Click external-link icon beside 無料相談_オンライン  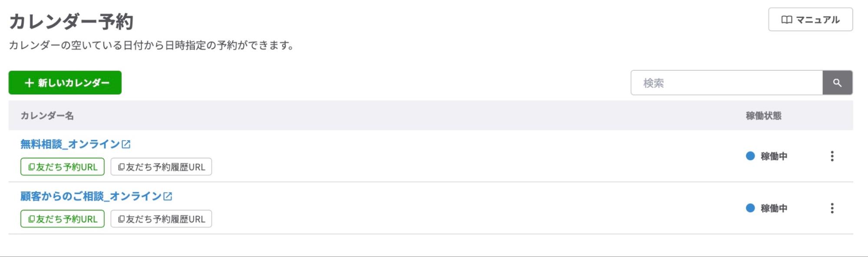(x=126, y=144)
